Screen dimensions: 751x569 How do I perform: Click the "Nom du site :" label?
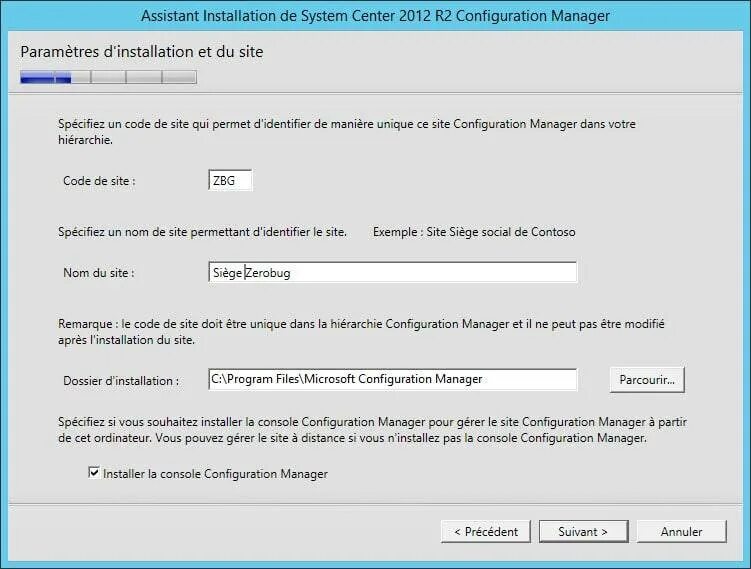[99, 272]
